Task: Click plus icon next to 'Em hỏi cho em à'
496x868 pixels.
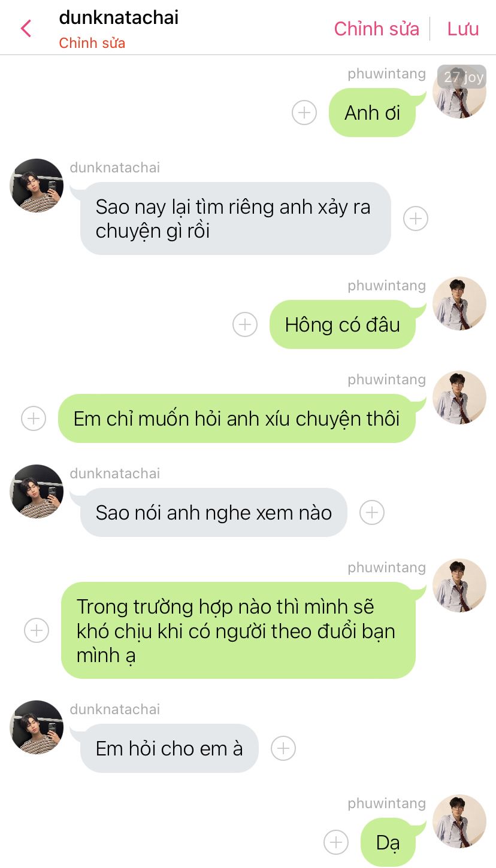Action: pyautogui.click(x=283, y=748)
